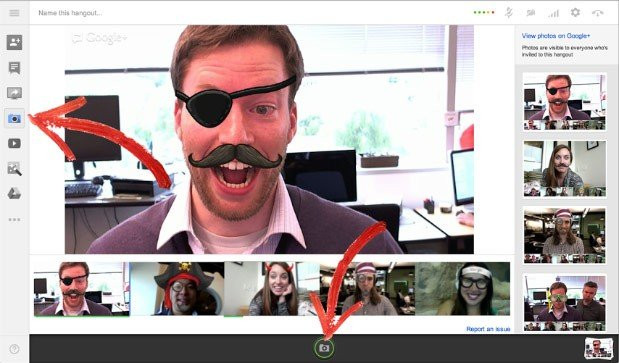Screen dimensions: 619x363
Task: Open the help question mark icon
Action: coord(14,349)
